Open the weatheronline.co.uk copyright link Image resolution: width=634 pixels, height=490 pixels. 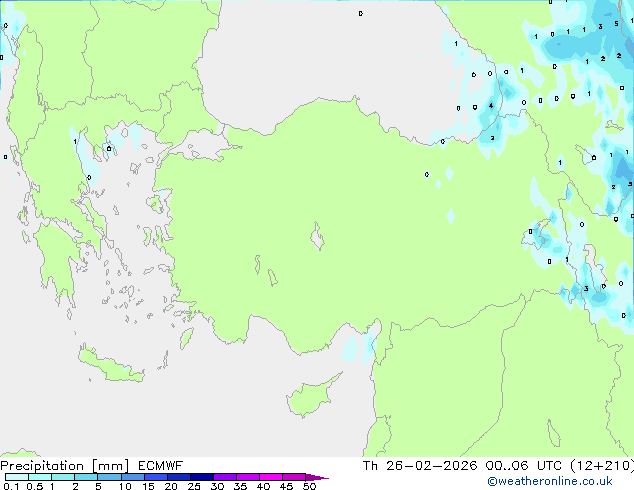click(x=563, y=481)
